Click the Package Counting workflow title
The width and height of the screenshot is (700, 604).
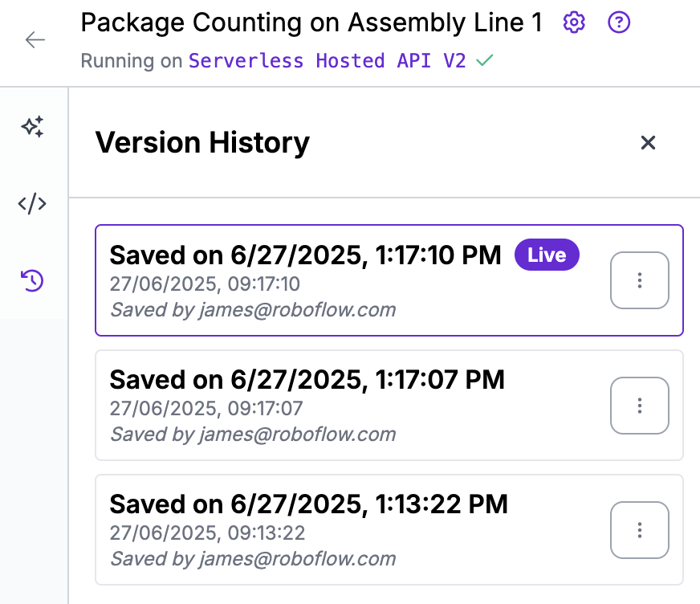click(x=311, y=22)
